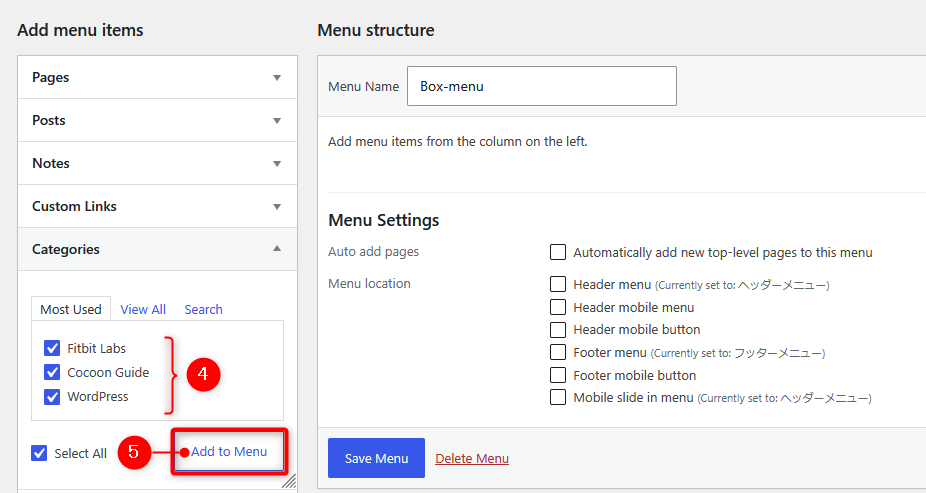This screenshot has width=926, height=493.
Task: Click the text 'Add menu items from the column on the left.'
Action: tap(458, 142)
